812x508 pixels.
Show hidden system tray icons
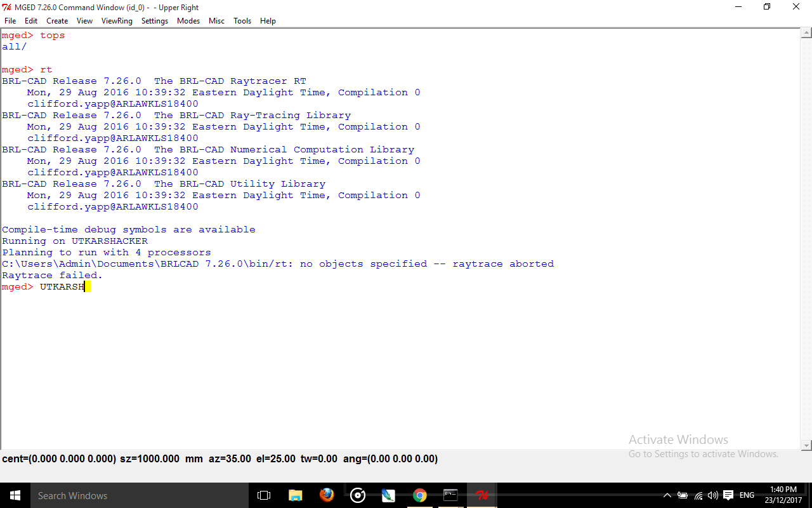(667, 495)
